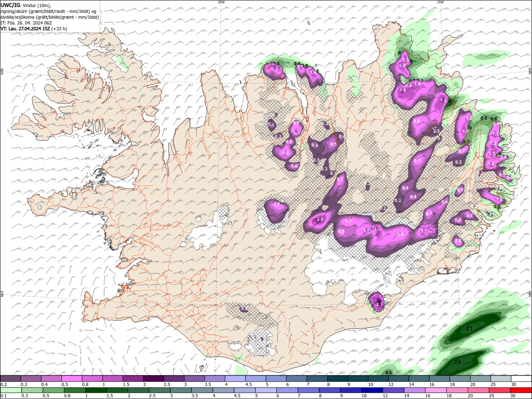Click the IT: Fös. 26. 04. 2024 06Z line
Image resolution: width=532 pixels, height=399 pixels.
pyautogui.click(x=26, y=23)
